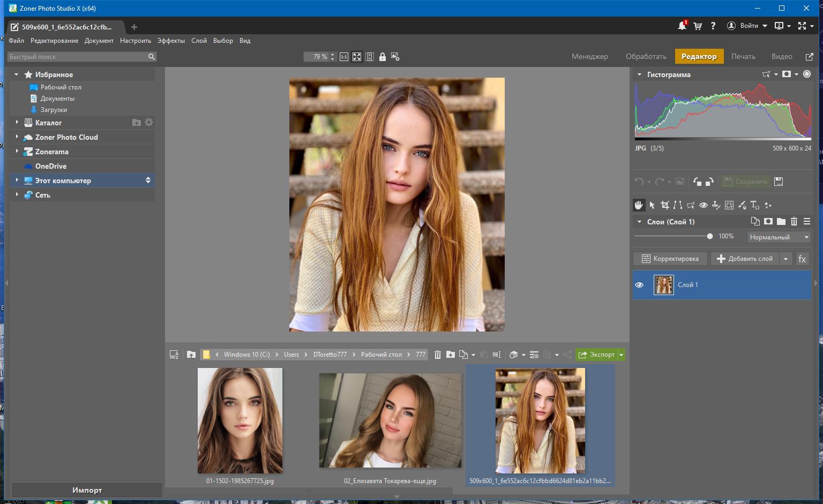823x504 pixels.
Task: Collapse the Избранное section
Action: (x=17, y=74)
